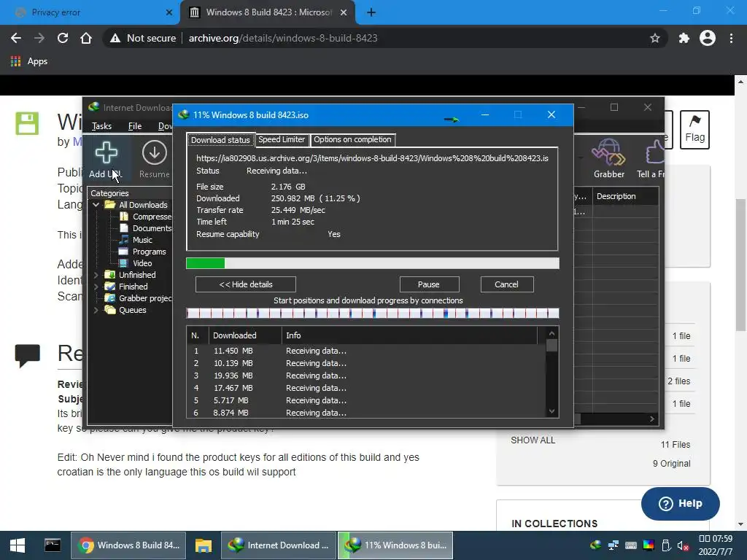Image resolution: width=747 pixels, height=560 pixels.
Task: Reload the page in Chrome
Action: click(63, 38)
